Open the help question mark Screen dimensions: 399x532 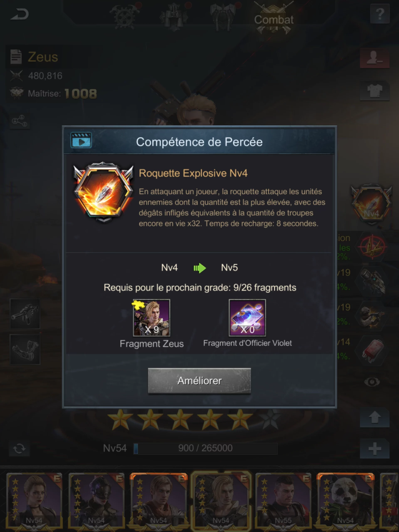pyautogui.click(x=380, y=14)
